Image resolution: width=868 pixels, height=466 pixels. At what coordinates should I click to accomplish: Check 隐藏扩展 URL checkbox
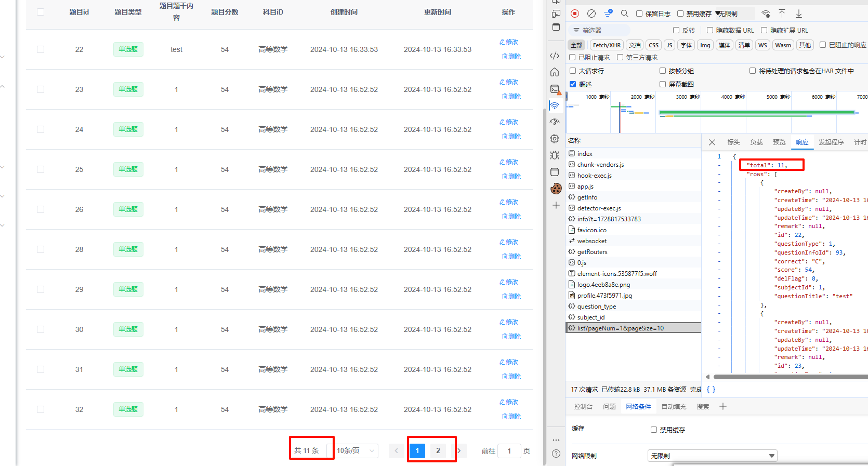point(764,30)
